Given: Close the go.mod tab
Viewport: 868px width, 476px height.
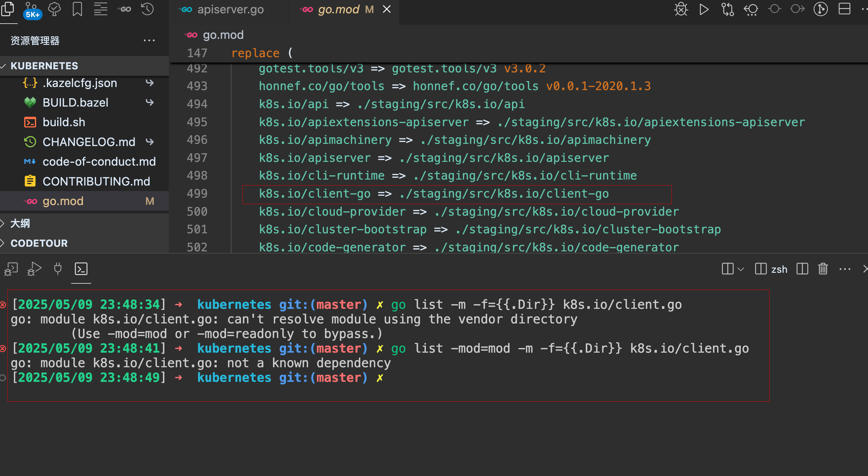Looking at the screenshot, I should pyautogui.click(x=387, y=9).
